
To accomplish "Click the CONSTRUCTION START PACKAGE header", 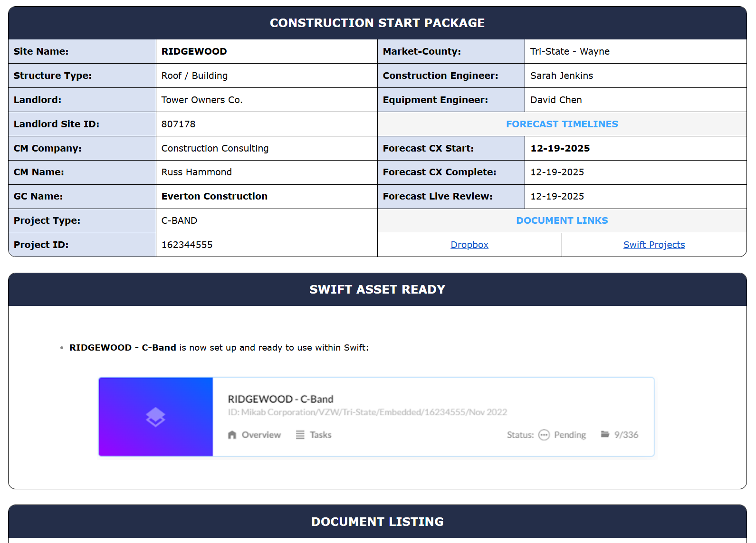I will (x=377, y=23).
